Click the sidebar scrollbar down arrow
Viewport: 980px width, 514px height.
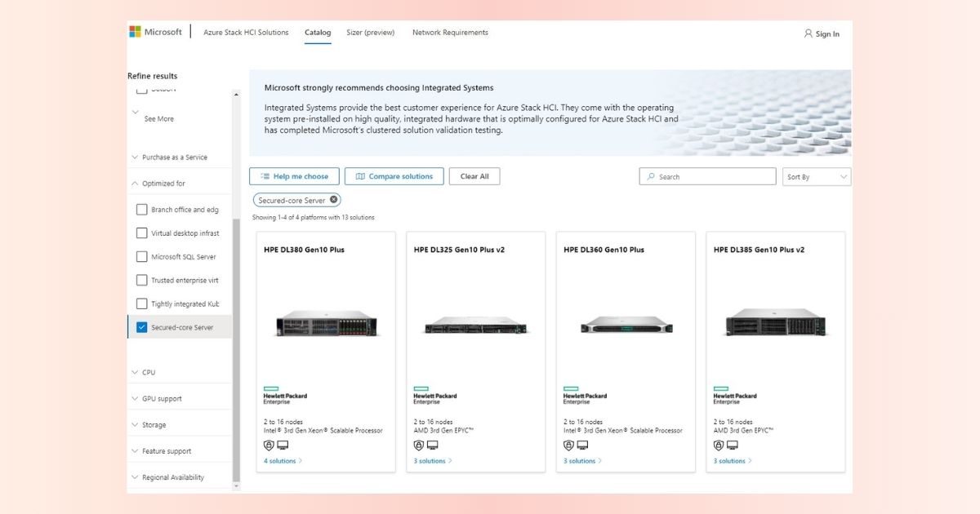click(x=237, y=485)
